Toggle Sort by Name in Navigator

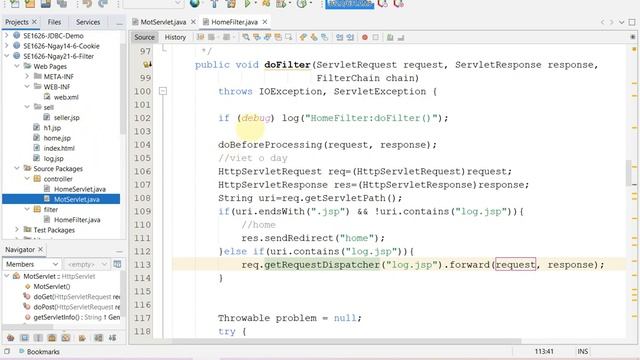[x=98, y=338]
